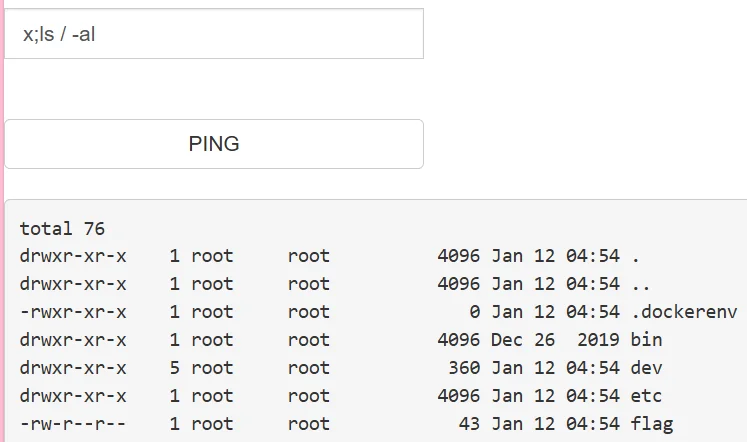Click the '.' current directory entry
Image resolution: width=747 pixels, height=442 pixels.
click(x=636, y=256)
